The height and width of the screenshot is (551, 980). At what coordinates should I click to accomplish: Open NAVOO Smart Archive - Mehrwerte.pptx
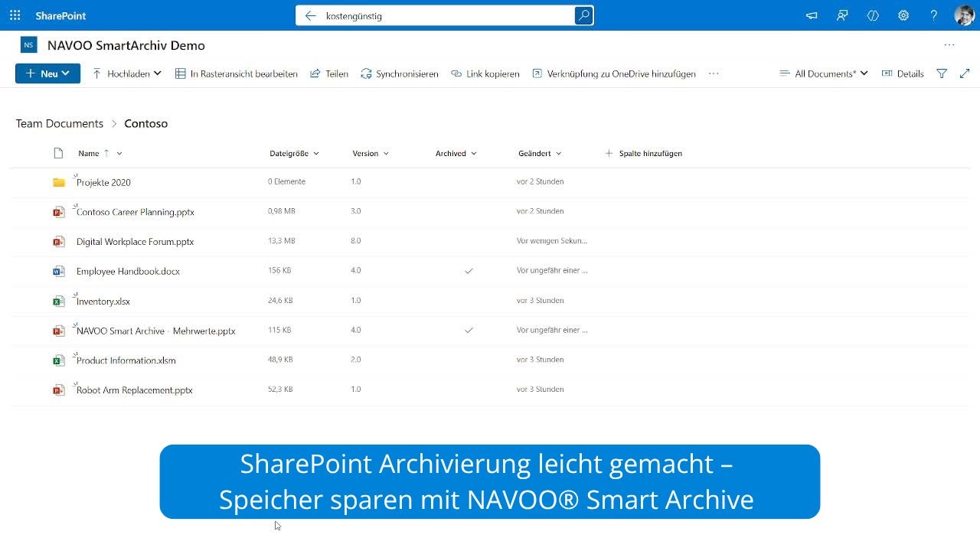point(156,331)
